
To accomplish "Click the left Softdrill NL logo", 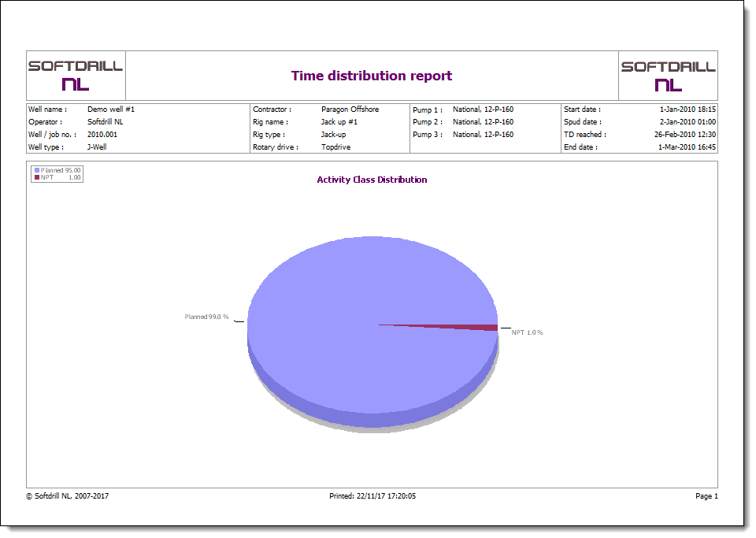I will (76, 76).
